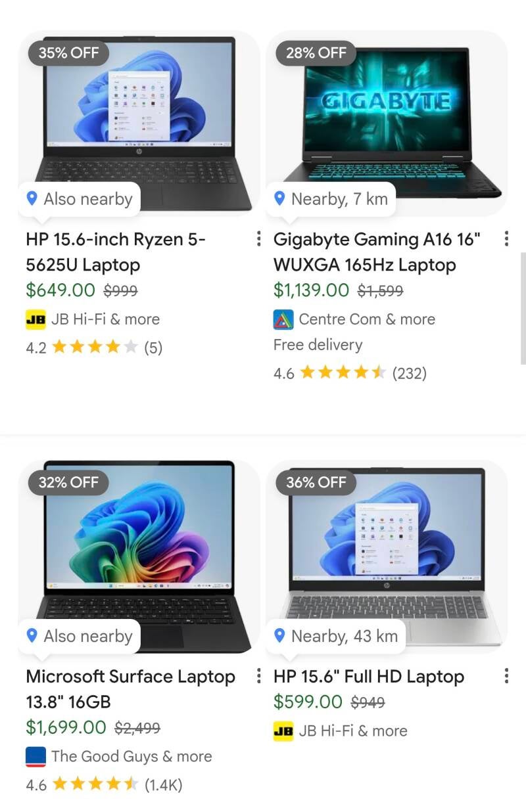This screenshot has width=526, height=812.
Task: Tap The Good Guys store logo
Action: point(36,757)
